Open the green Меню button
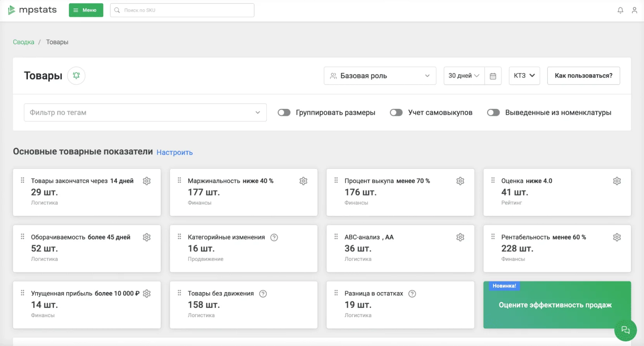The image size is (644, 346). click(86, 10)
